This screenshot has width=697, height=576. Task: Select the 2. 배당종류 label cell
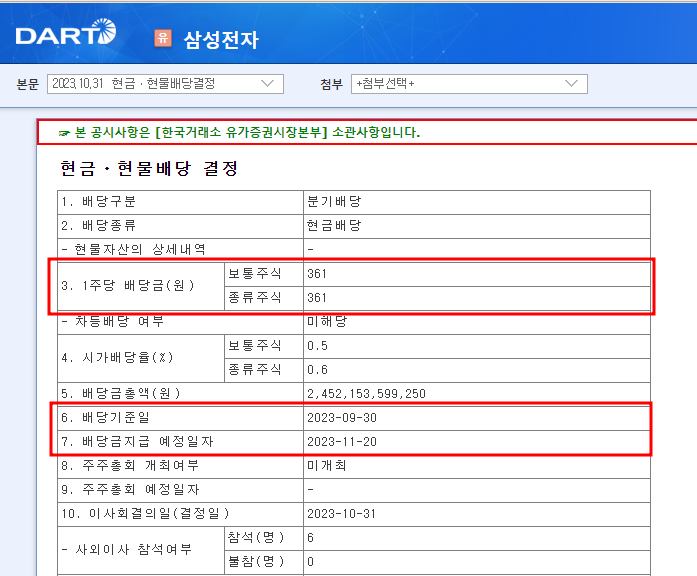click(x=180, y=226)
